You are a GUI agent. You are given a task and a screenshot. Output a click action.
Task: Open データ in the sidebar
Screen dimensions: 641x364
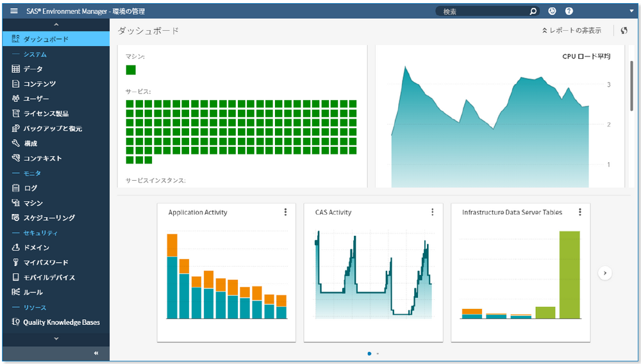(x=33, y=69)
